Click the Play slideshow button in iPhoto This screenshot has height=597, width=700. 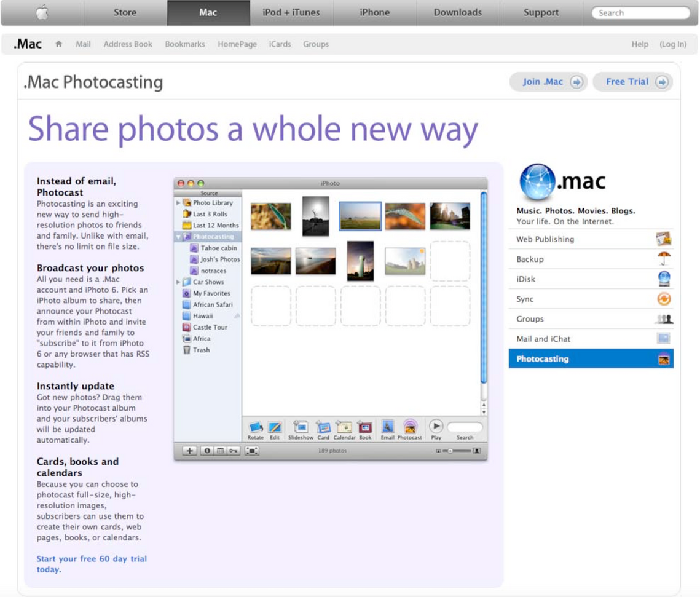point(436,427)
